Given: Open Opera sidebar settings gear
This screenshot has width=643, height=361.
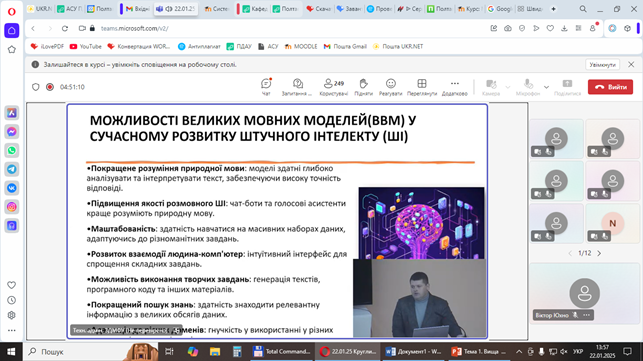Looking at the screenshot, I should click(x=11, y=315).
